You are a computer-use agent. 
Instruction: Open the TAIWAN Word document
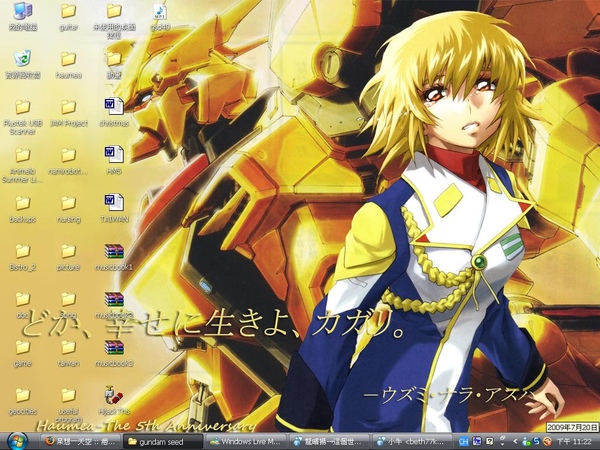114,209
